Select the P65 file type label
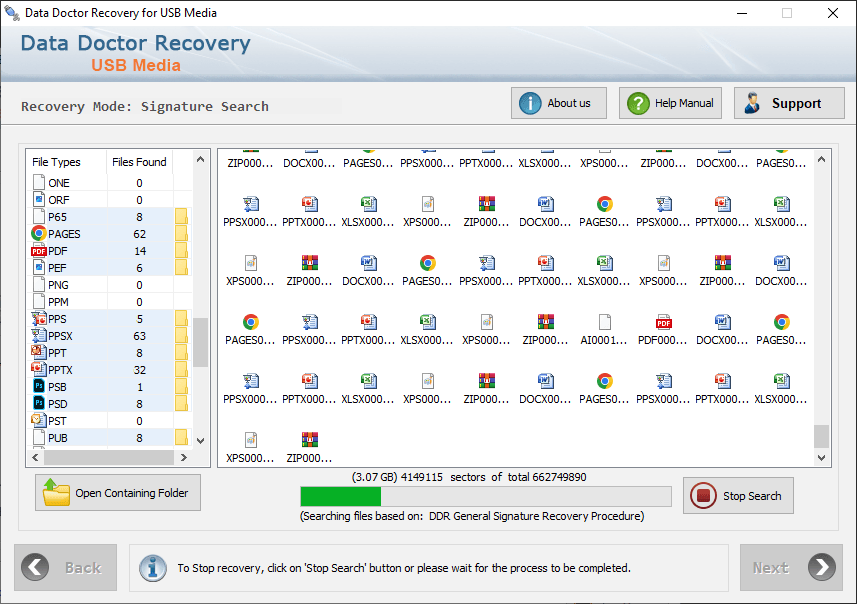 click(x=57, y=216)
